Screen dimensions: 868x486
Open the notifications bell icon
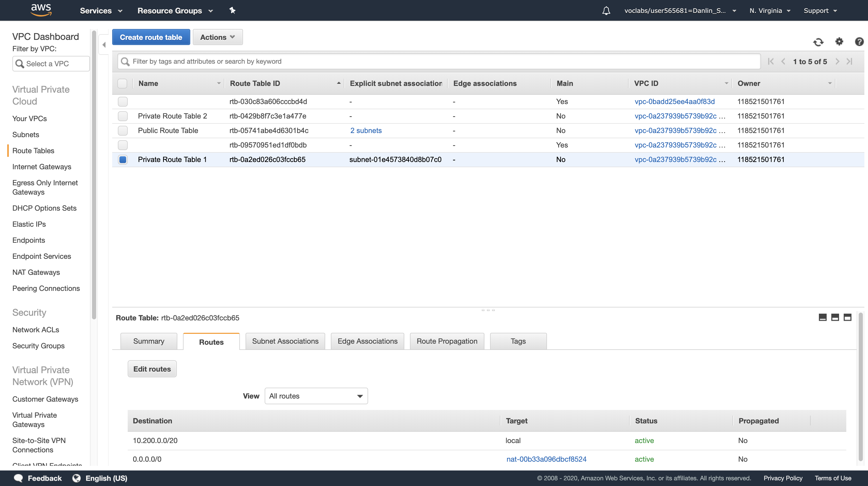(606, 11)
